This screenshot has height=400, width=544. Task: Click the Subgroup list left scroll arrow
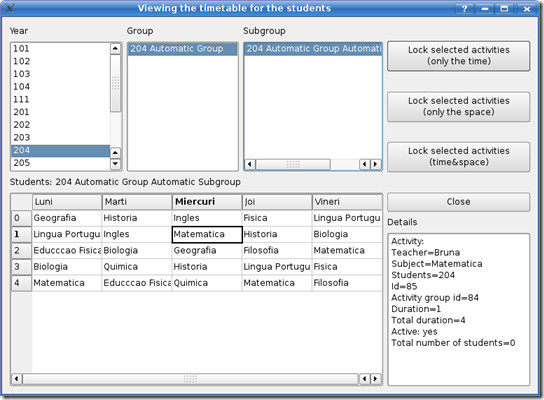coord(250,164)
